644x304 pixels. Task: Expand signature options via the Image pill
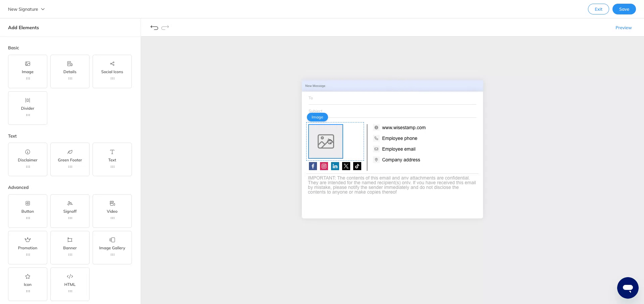[x=317, y=117]
